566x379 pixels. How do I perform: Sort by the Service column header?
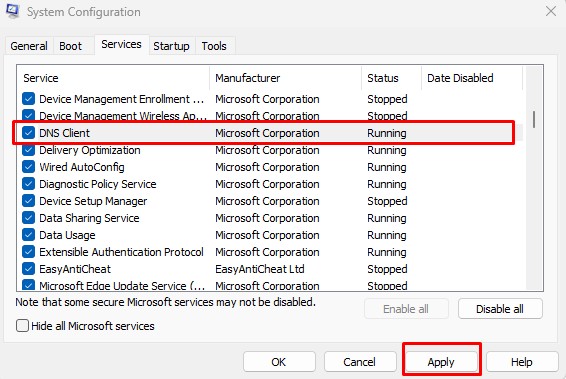tap(113, 78)
